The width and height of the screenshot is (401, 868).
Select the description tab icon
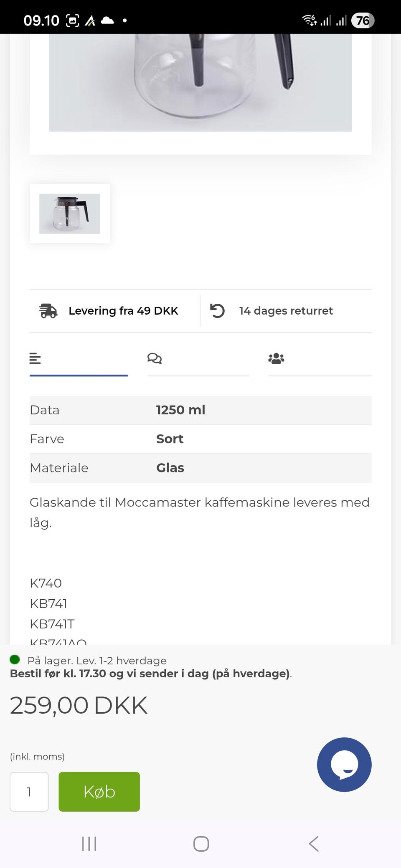coord(35,358)
